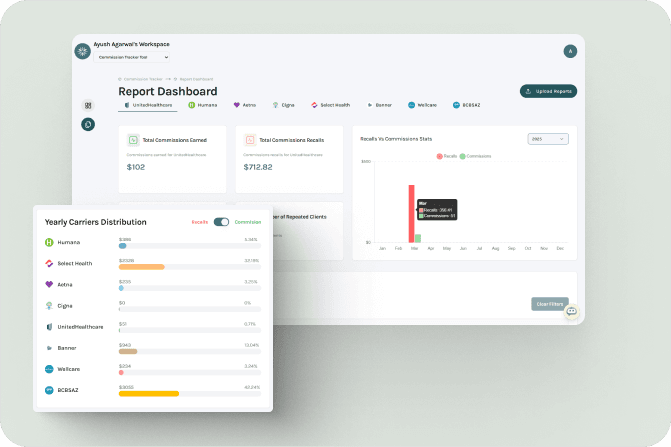Switch the Recalls/Commission toggle

[221, 222]
